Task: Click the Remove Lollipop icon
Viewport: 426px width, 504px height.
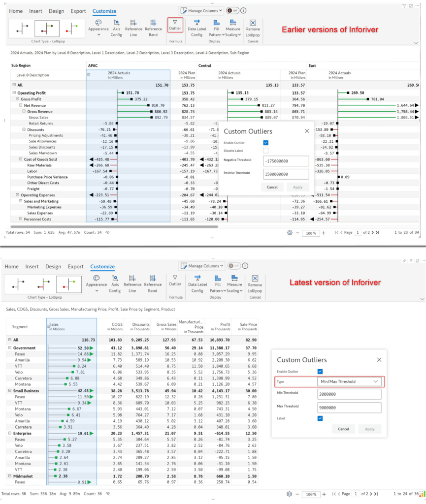Action: pos(253,25)
